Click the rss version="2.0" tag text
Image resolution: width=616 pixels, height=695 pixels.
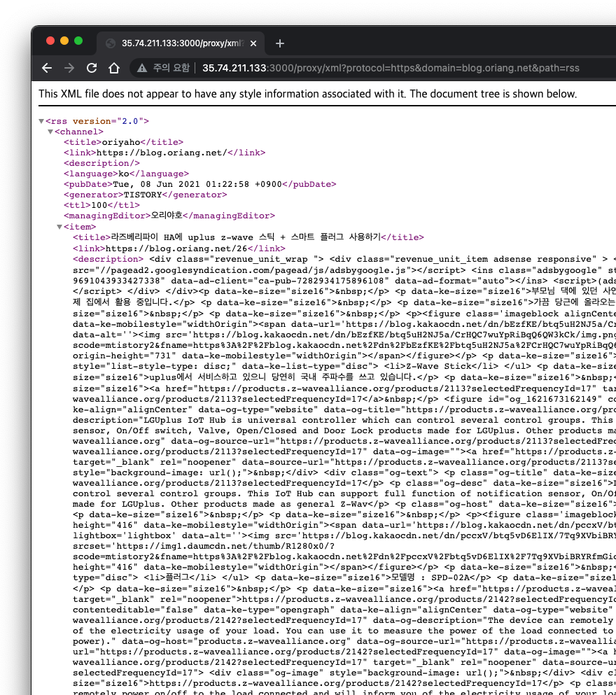(97, 121)
